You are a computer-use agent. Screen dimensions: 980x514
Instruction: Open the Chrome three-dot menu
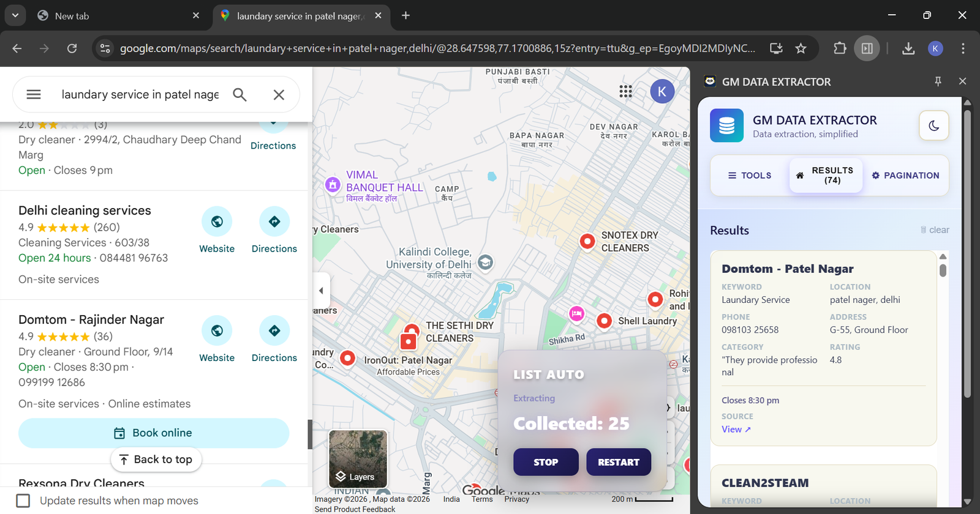(963, 48)
